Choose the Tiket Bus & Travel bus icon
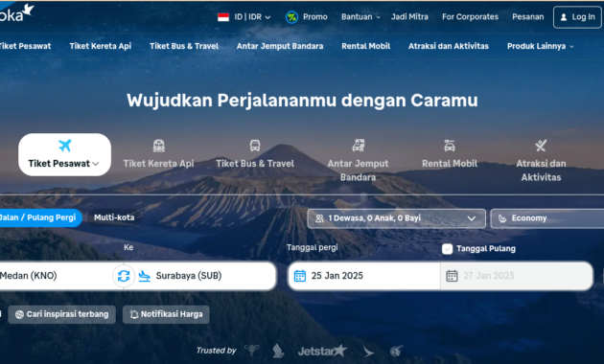This screenshot has width=604, height=364. point(255,146)
